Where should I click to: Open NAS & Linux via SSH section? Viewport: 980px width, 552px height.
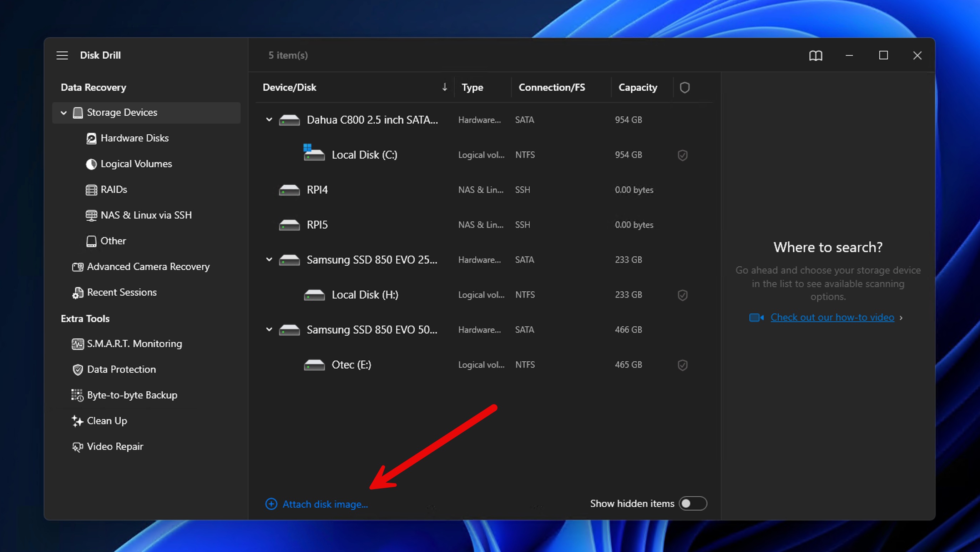pos(146,215)
